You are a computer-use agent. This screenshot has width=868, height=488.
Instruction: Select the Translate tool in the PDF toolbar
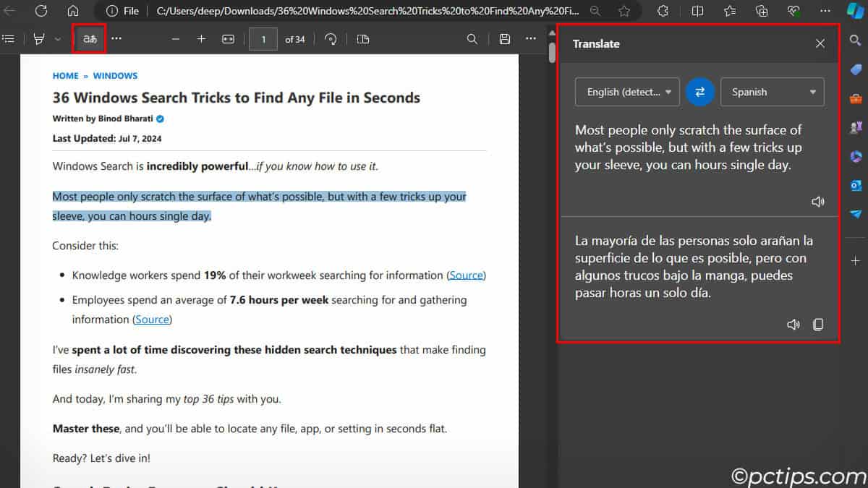pos(88,39)
